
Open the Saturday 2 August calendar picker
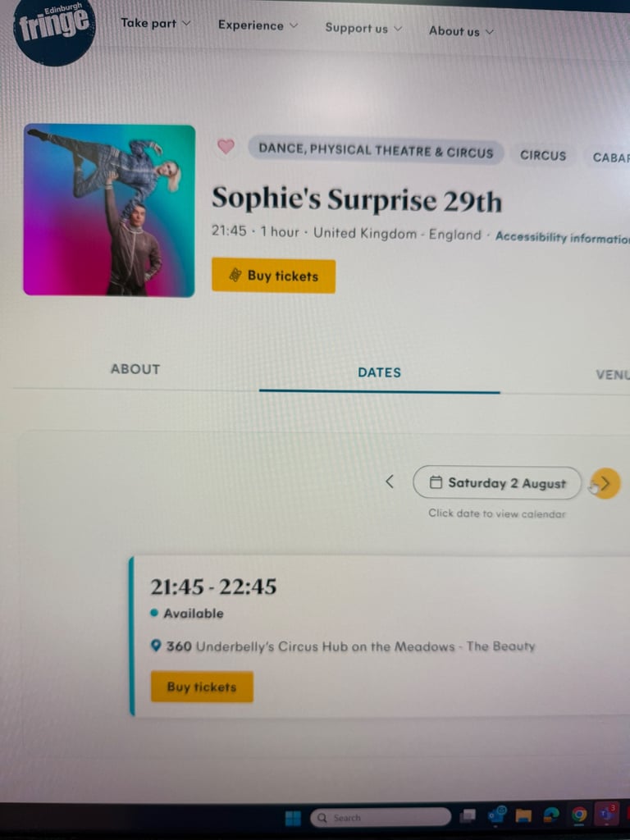tap(497, 483)
